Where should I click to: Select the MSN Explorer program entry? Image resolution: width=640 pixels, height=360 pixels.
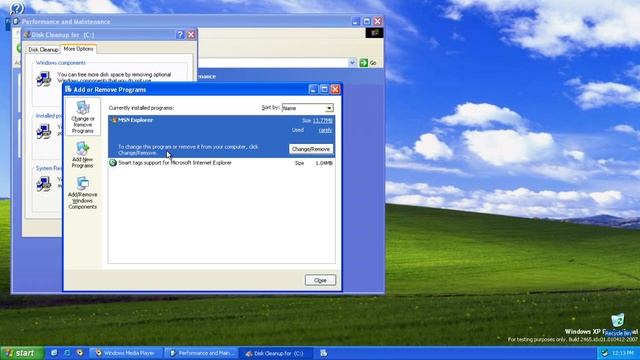pyautogui.click(x=222, y=136)
